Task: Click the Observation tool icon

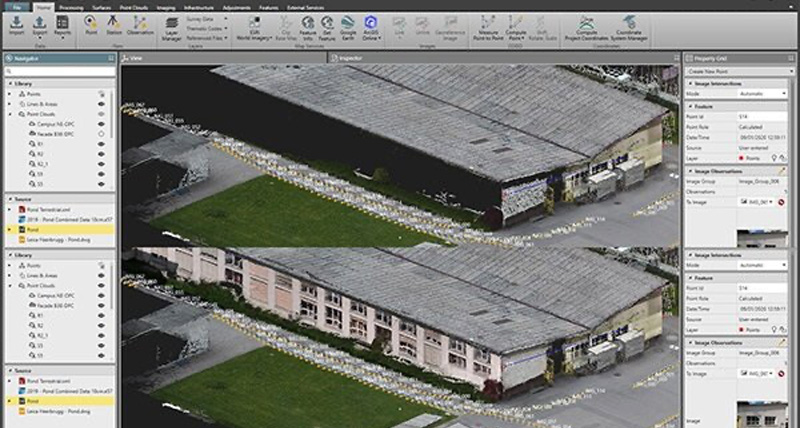Action: pyautogui.click(x=141, y=24)
